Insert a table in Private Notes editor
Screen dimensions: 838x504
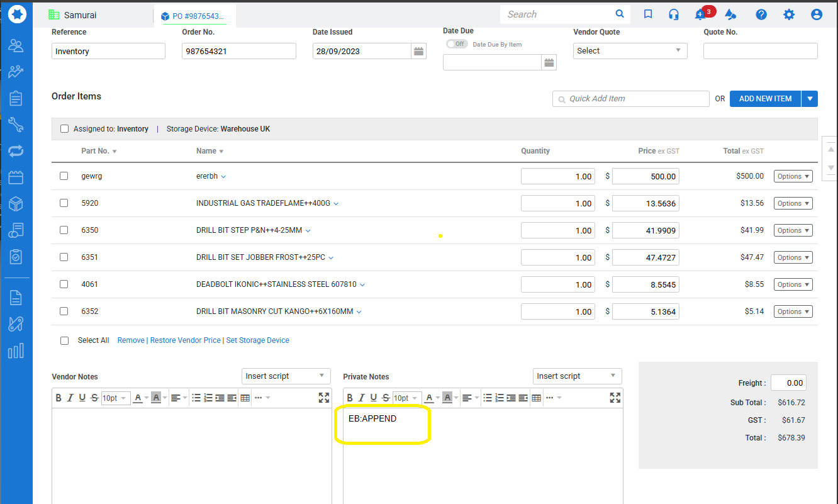[x=537, y=398]
